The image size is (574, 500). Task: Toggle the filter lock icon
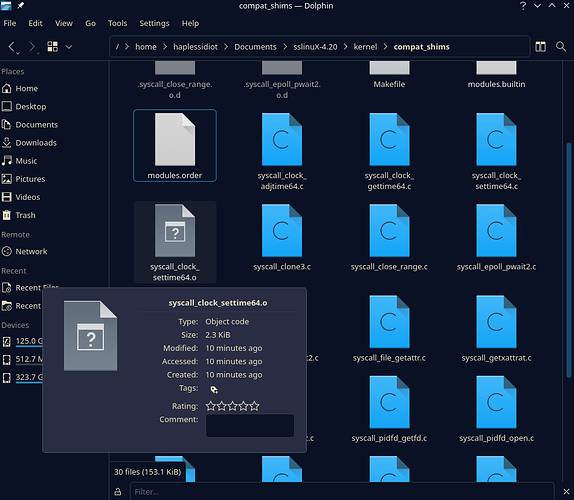point(118,492)
